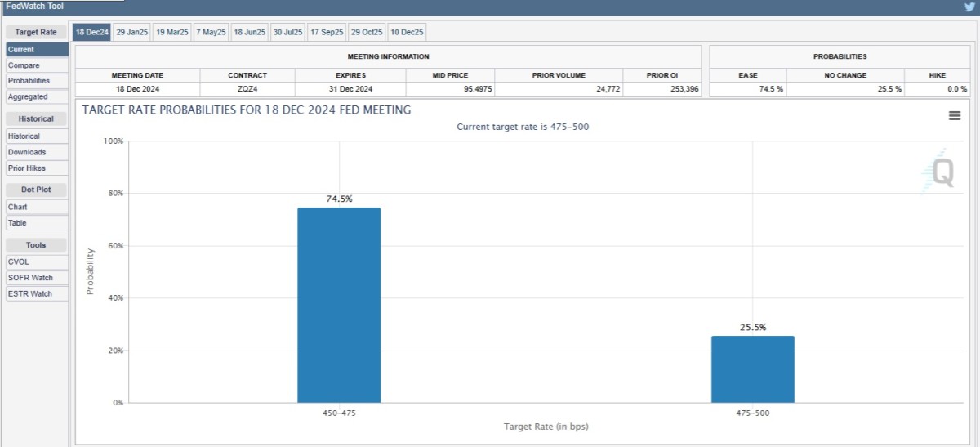Click the 475-500 probability bar
This screenshot has width=980, height=447.
click(752, 369)
